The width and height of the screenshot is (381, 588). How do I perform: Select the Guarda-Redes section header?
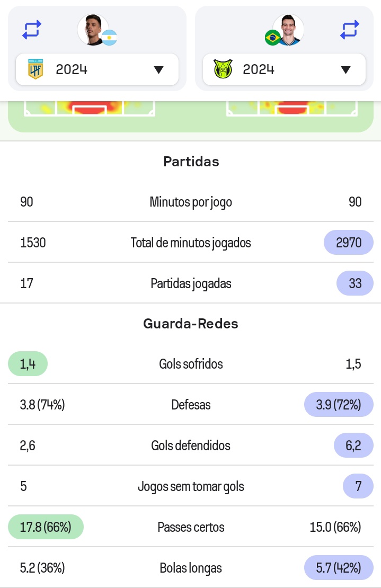[x=191, y=324]
